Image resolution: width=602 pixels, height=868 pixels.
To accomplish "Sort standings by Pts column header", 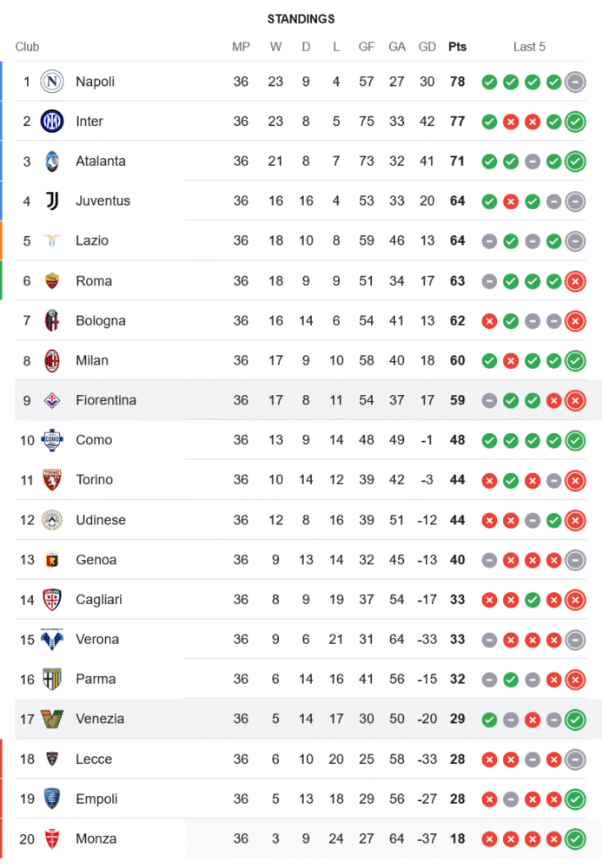I will click(457, 47).
